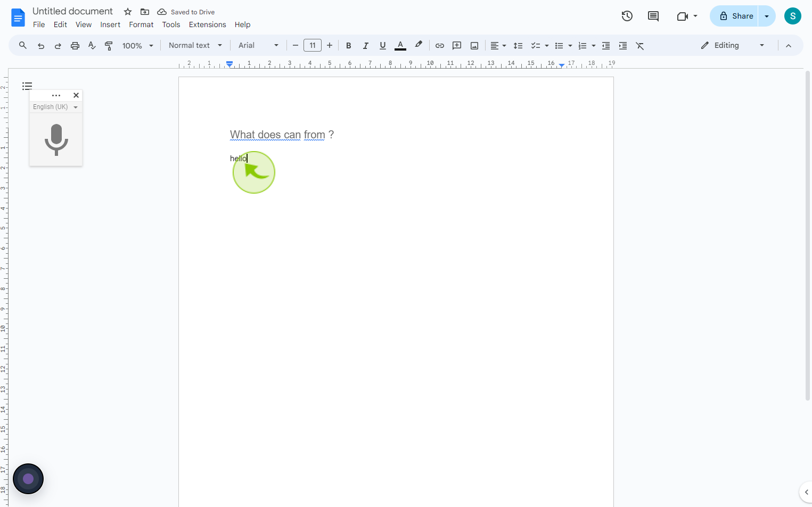Click the move to folder icon
This screenshot has height=507, width=812.
click(145, 12)
